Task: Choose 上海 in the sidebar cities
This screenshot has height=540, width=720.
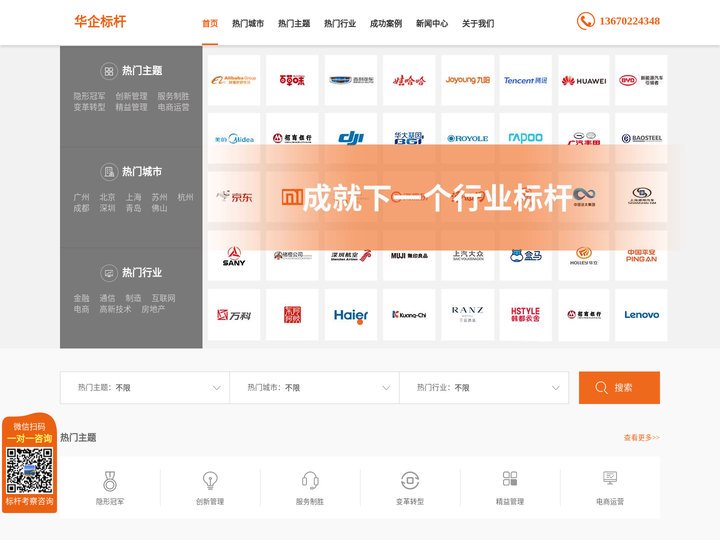Action: coord(134,197)
